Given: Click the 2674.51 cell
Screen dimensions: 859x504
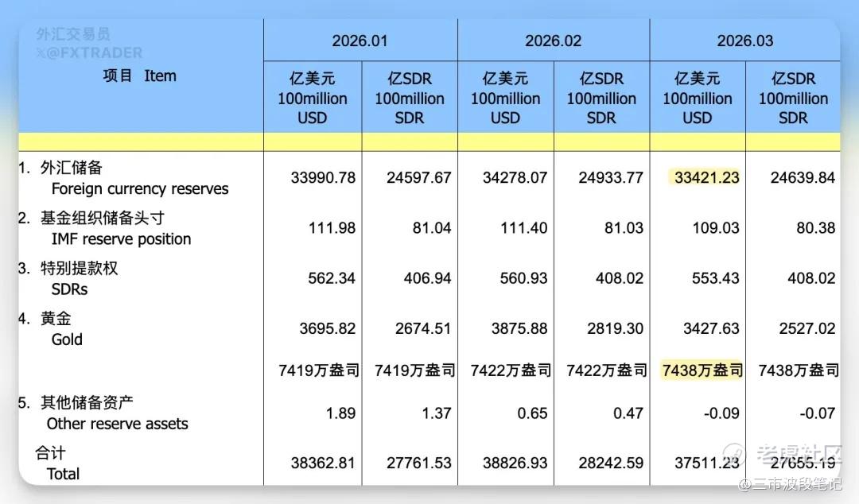Looking at the screenshot, I should [x=423, y=328].
